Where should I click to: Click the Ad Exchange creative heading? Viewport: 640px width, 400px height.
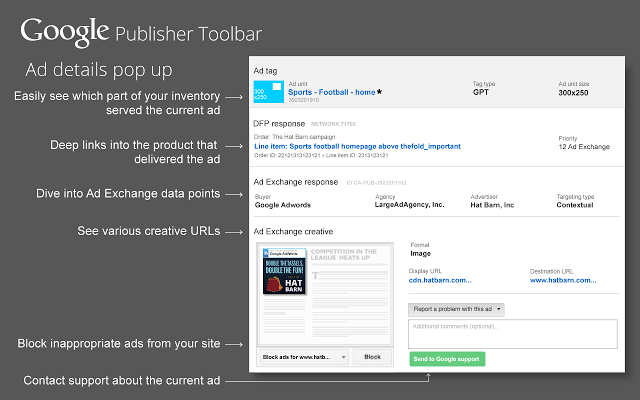click(293, 231)
